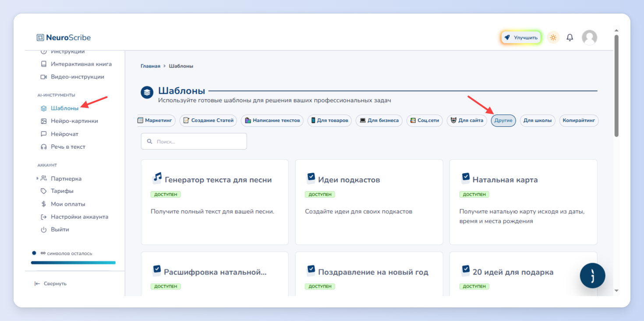Open Расшифровка натальной template
This screenshot has height=321, width=644.
[x=215, y=274]
